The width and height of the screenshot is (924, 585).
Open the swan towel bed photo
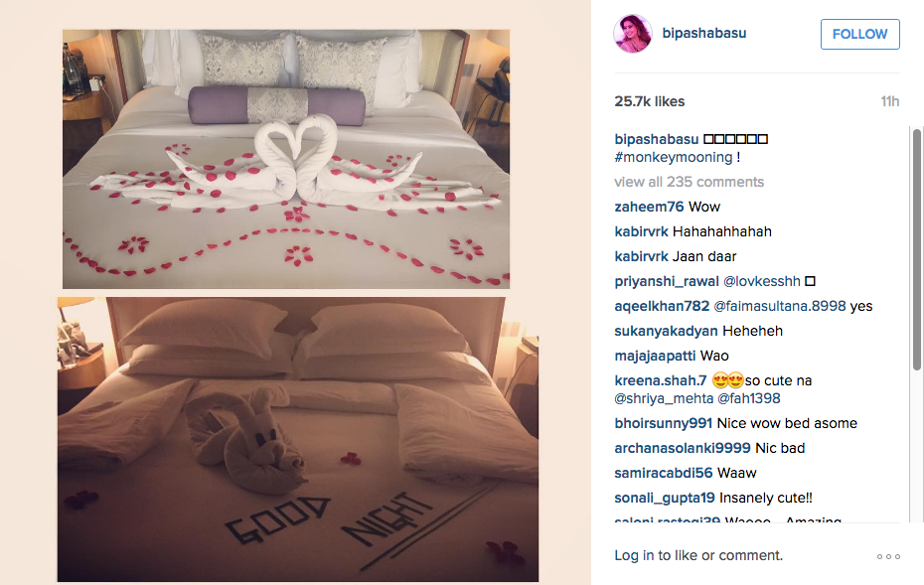coord(286,159)
